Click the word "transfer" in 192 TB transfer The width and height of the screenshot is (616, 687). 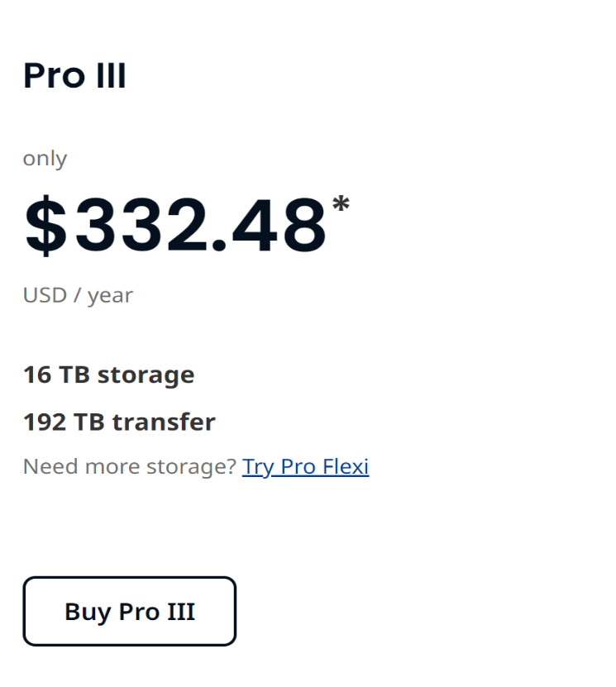pos(164,422)
